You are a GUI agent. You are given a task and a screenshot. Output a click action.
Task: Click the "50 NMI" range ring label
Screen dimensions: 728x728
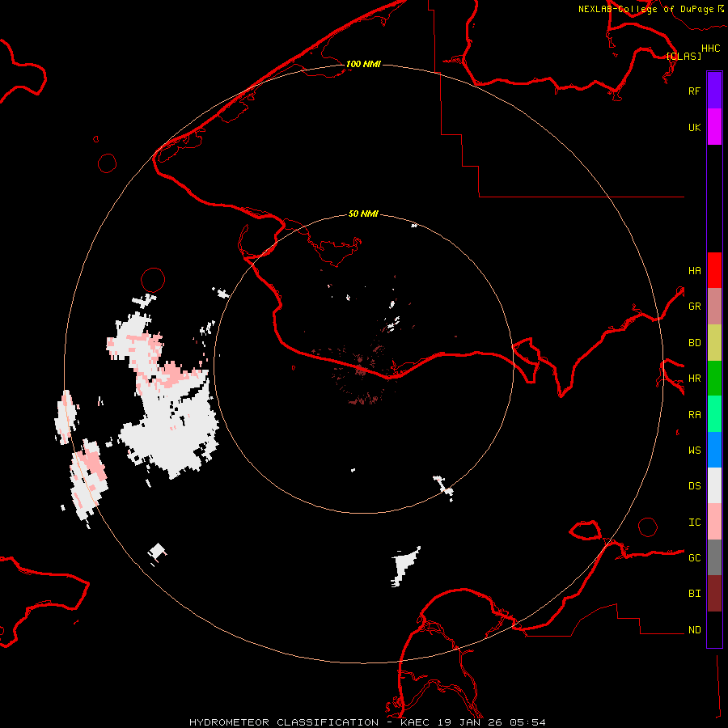[363, 214]
